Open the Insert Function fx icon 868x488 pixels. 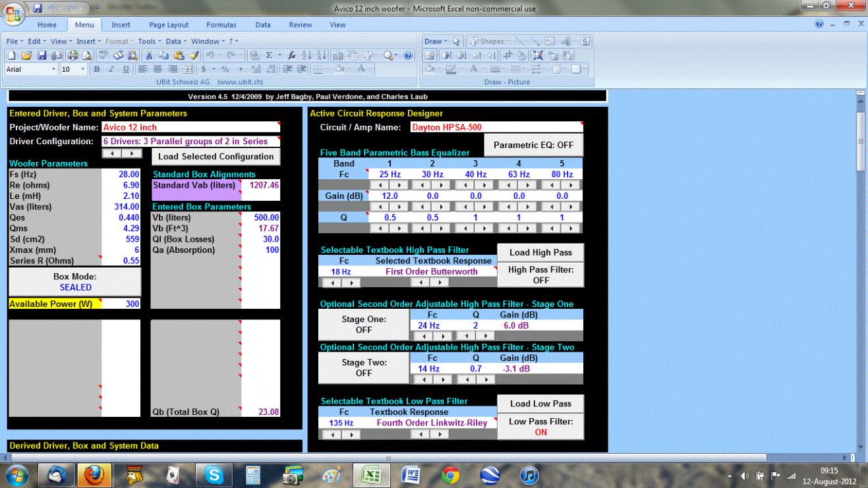(291, 55)
